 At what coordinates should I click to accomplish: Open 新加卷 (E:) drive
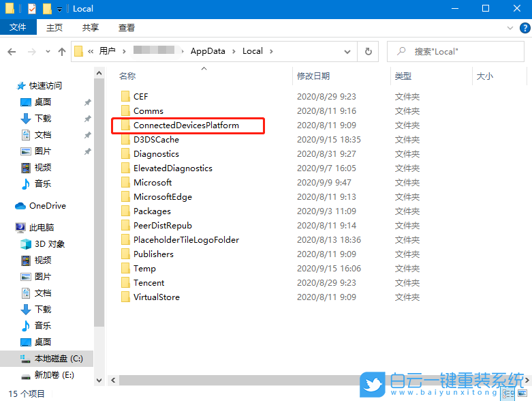tap(47, 375)
